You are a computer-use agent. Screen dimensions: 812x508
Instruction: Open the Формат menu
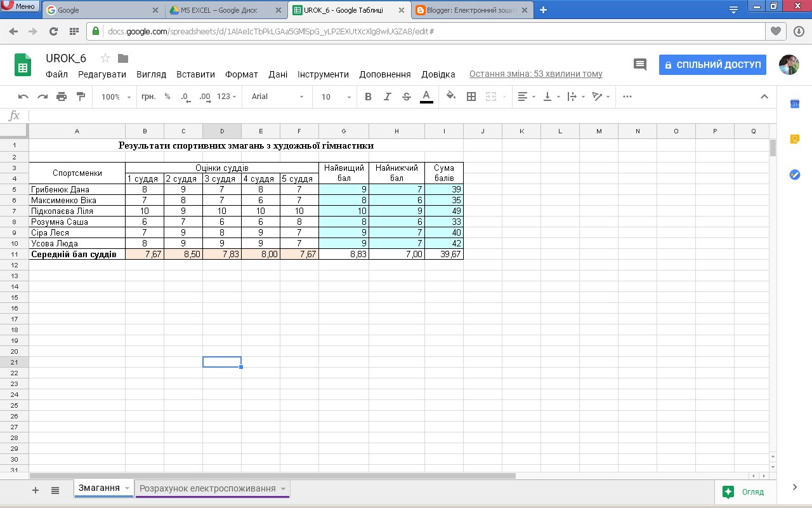point(241,74)
